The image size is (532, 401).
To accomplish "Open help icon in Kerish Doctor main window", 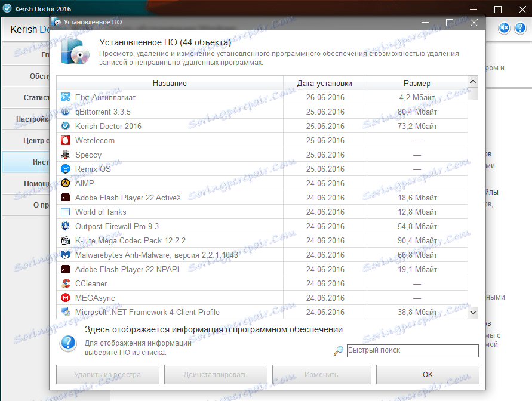I will (520, 28).
